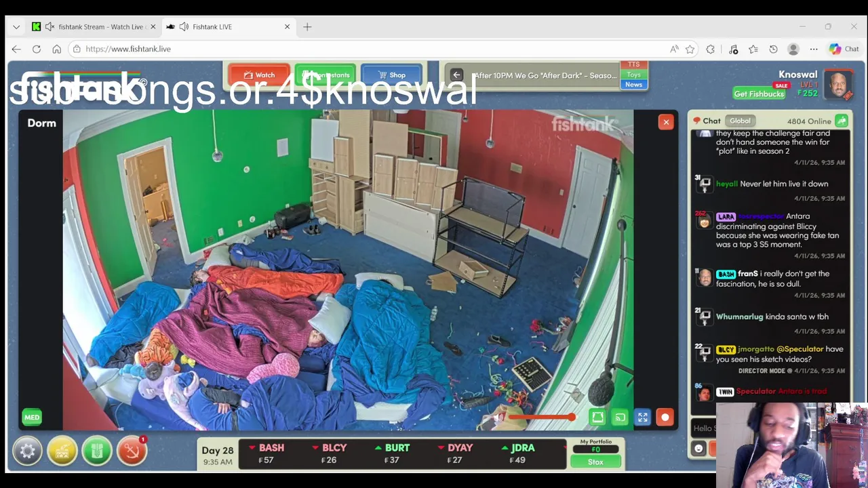The image size is (868, 488).
Task: Click the @Speculator mention in chat
Action: 800,349
